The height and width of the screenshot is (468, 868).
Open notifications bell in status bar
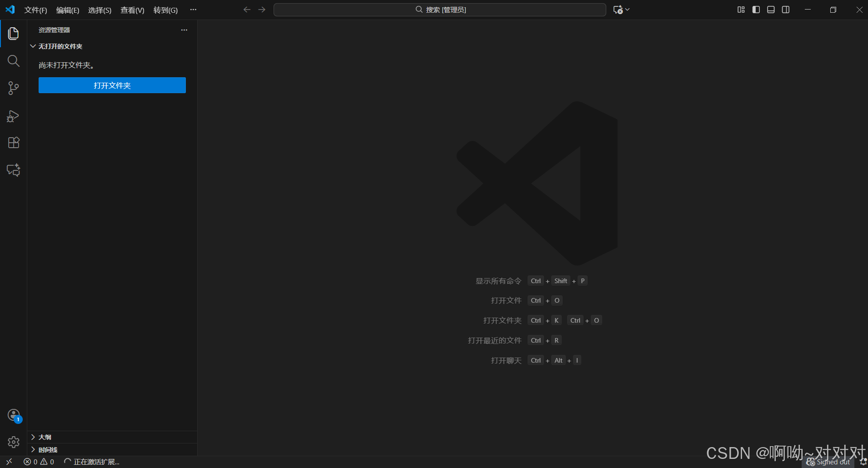[863, 462]
